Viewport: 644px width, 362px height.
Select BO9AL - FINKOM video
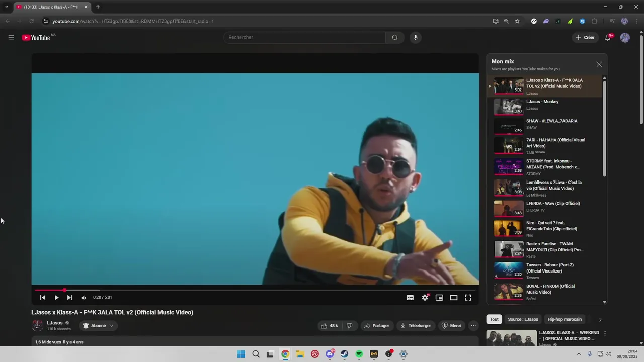click(x=544, y=292)
